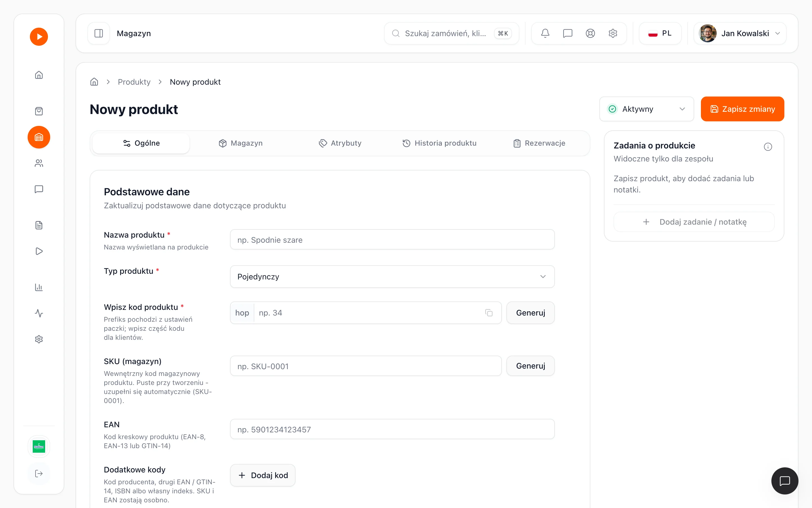Open the home icon in sidebar
The image size is (812, 508).
[x=39, y=75]
